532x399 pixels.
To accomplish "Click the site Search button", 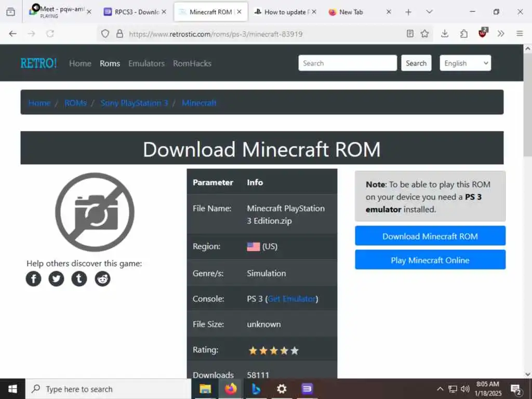I will 416,63.
